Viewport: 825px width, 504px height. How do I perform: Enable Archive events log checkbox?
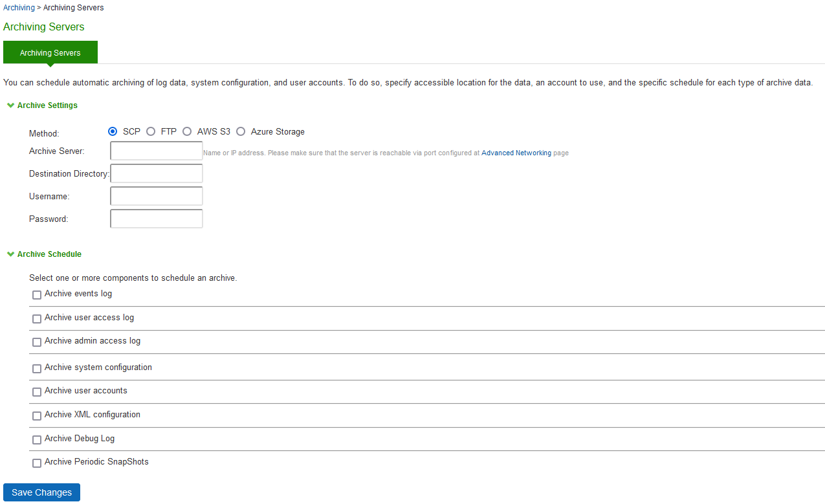coord(37,295)
